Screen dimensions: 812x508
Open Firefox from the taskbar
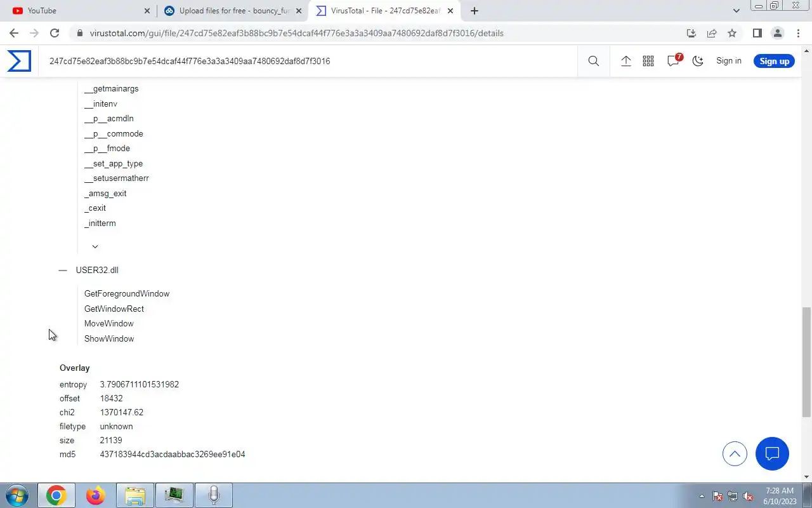pyautogui.click(x=95, y=495)
